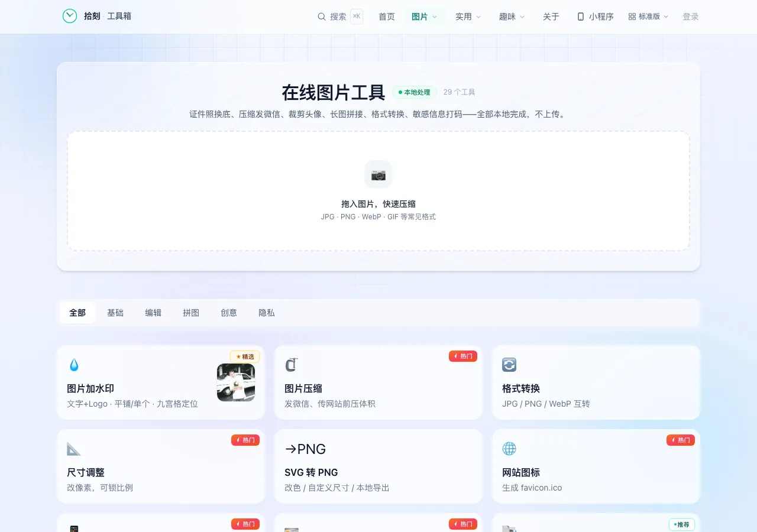The image size is (757, 532).
Task: Click the 拖入图片，快速压缩 upload zone
Action: pyautogui.click(x=378, y=191)
